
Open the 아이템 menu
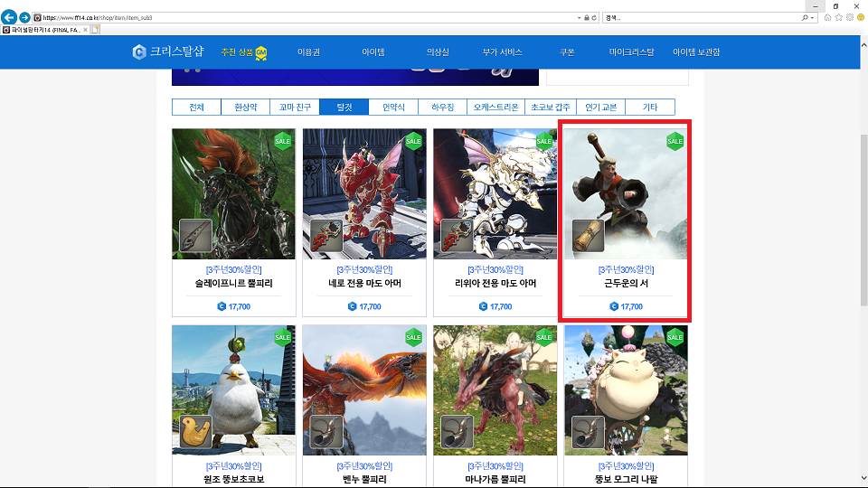[373, 52]
